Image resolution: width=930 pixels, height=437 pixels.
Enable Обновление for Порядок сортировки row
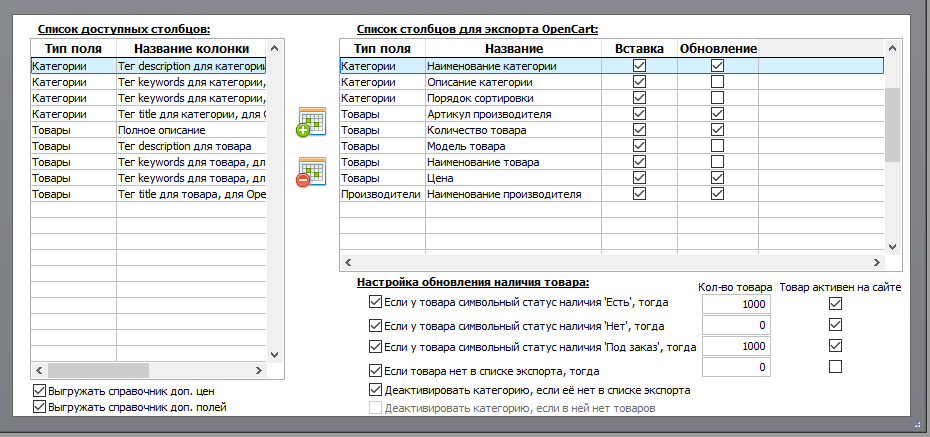pyautogui.click(x=718, y=98)
